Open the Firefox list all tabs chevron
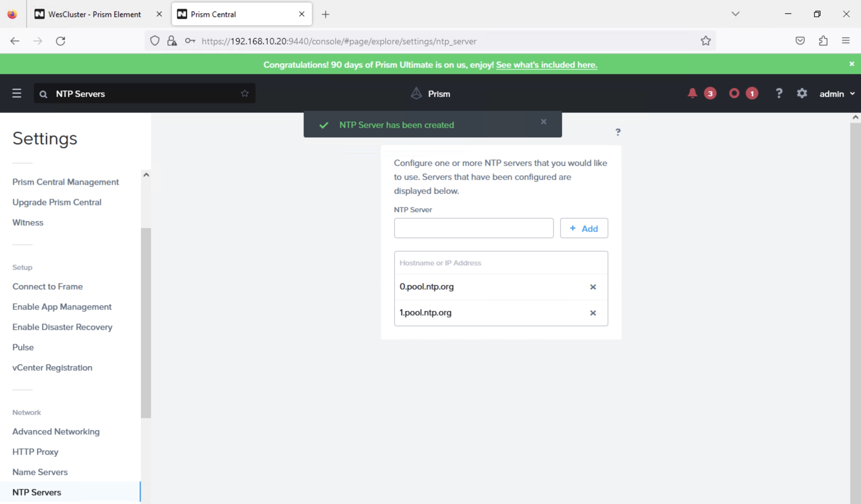 click(x=735, y=14)
